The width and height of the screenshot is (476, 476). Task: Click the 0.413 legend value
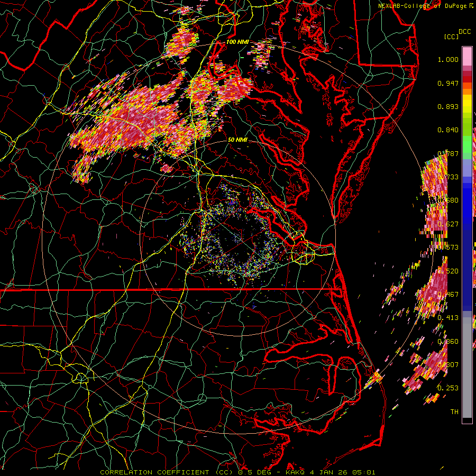(448, 318)
